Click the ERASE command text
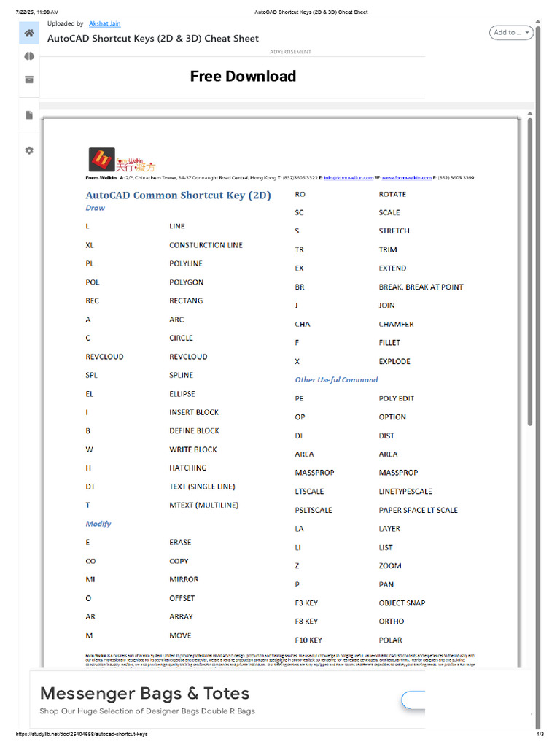560x747 pixels. click(x=180, y=542)
